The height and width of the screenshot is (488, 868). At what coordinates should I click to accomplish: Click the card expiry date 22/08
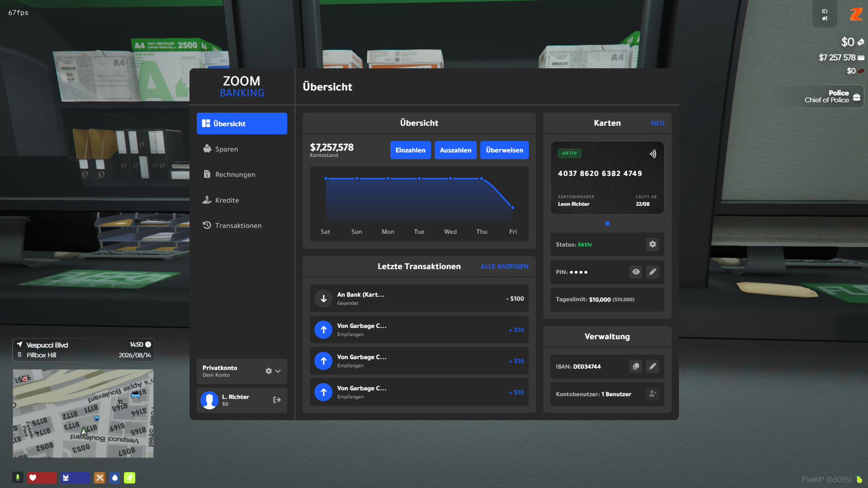[x=642, y=204]
